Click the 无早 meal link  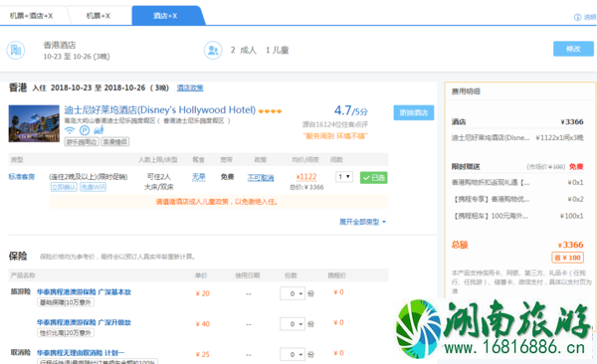[198, 177]
